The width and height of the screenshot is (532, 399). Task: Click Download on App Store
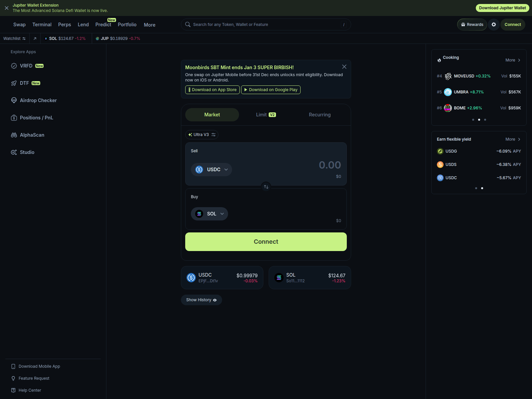click(x=212, y=90)
